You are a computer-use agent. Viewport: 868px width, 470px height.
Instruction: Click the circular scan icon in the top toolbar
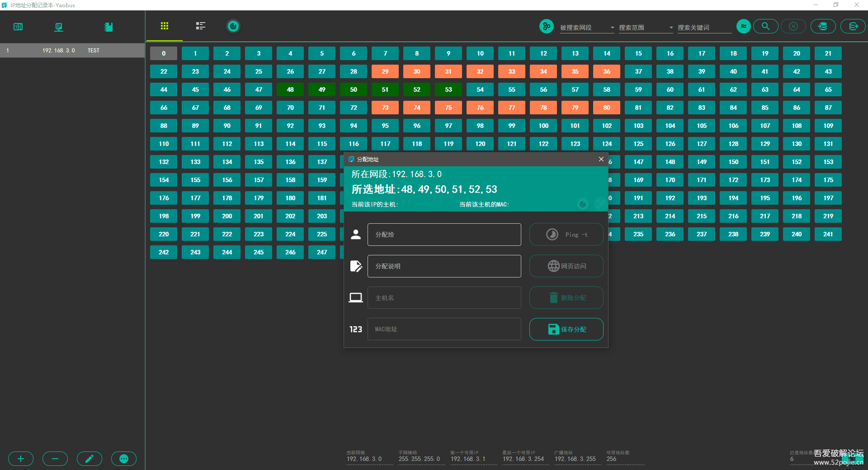(x=233, y=26)
